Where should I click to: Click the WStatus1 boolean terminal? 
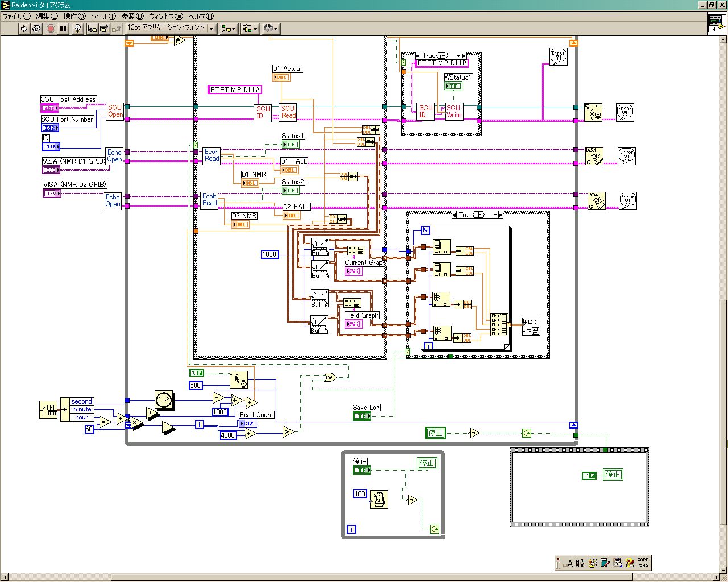pyautogui.click(x=453, y=86)
